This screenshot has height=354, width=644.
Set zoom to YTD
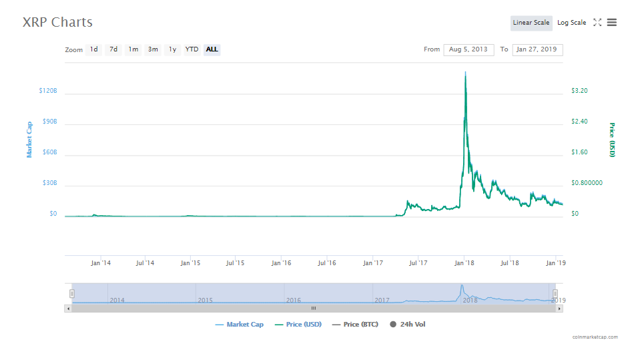192,49
